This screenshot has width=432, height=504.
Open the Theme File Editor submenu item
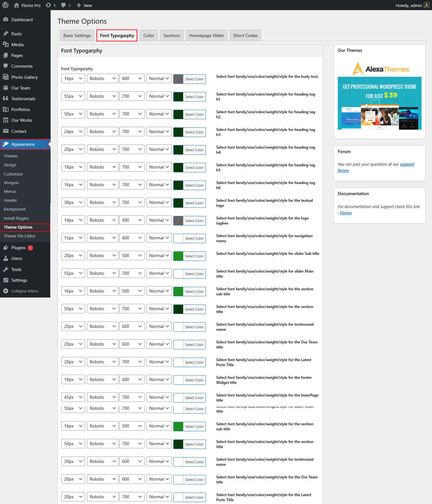pyautogui.click(x=20, y=236)
